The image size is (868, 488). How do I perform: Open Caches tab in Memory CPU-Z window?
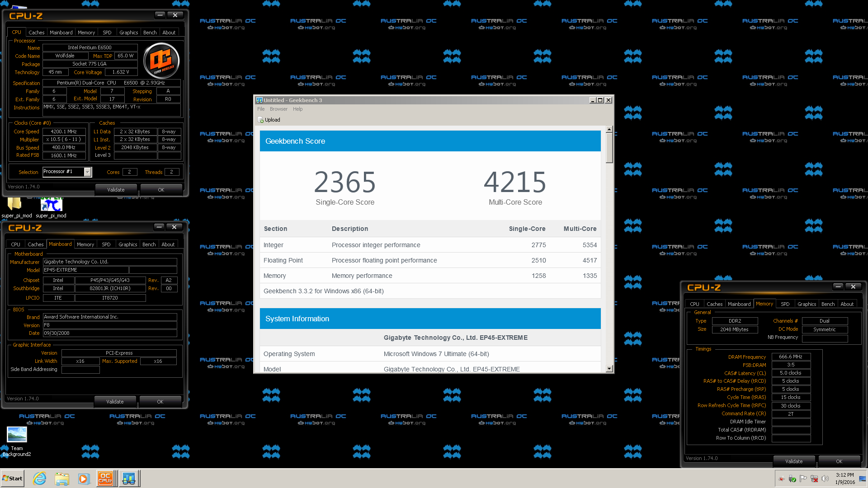tap(714, 304)
